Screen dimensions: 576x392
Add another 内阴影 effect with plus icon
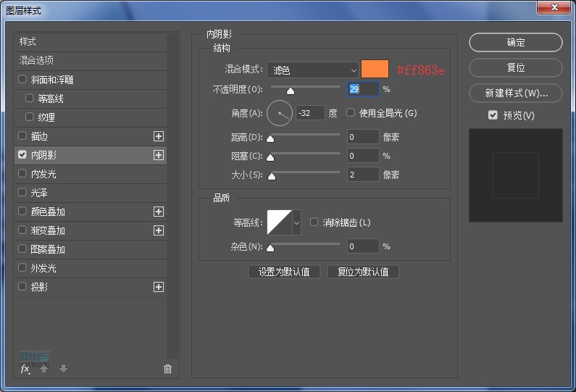pyautogui.click(x=159, y=155)
